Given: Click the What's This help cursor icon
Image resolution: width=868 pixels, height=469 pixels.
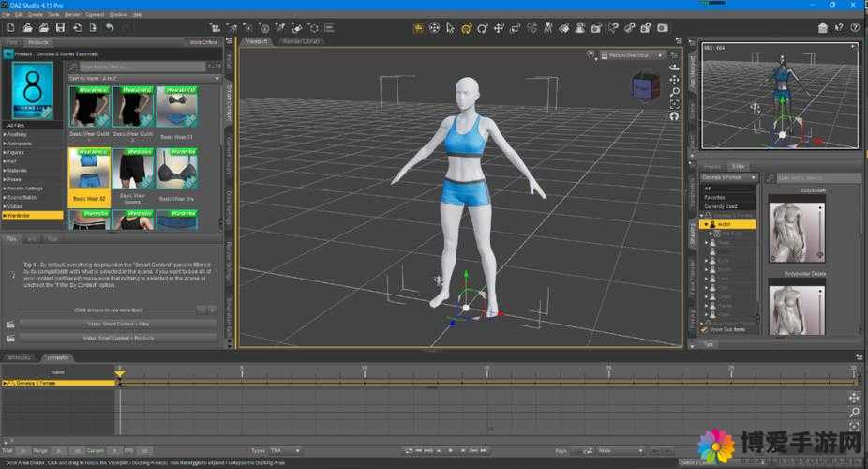Looking at the screenshot, I should coord(839,28).
